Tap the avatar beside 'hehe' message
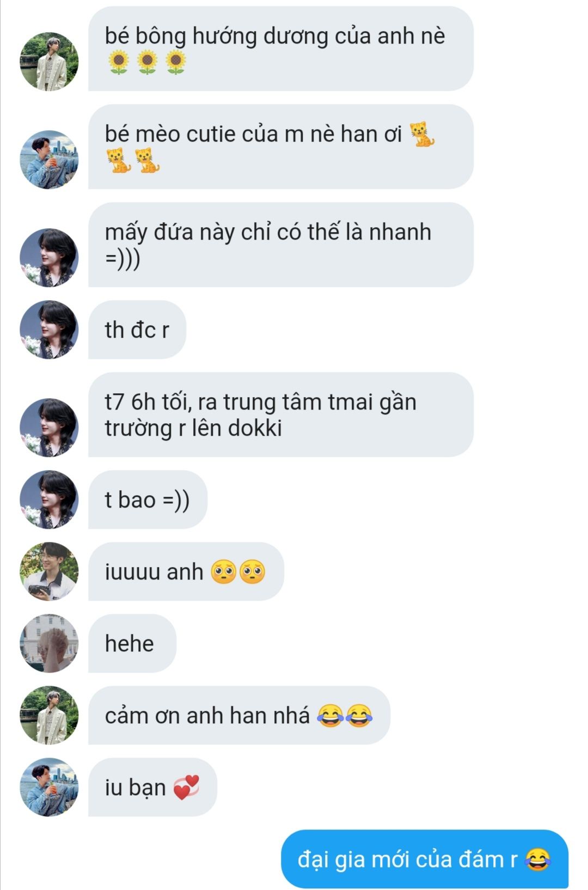The image size is (588, 890). tap(49, 643)
